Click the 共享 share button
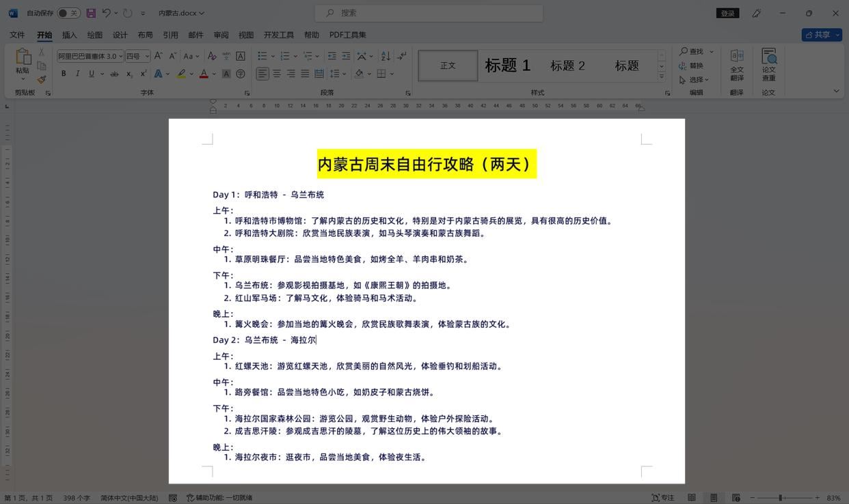849x504 pixels. tap(821, 35)
